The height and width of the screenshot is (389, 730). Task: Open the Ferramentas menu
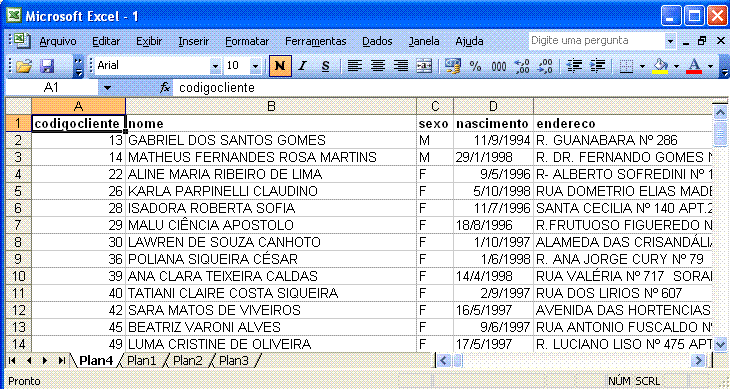point(316,41)
